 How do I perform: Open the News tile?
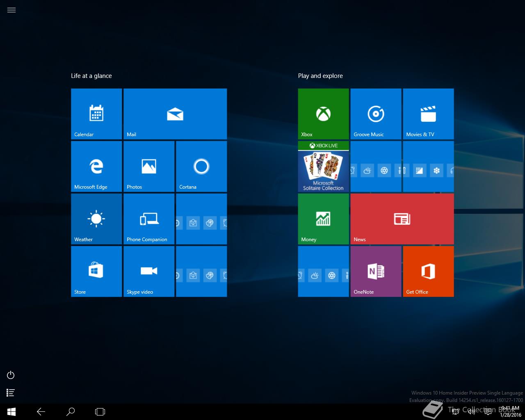(x=402, y=219)
